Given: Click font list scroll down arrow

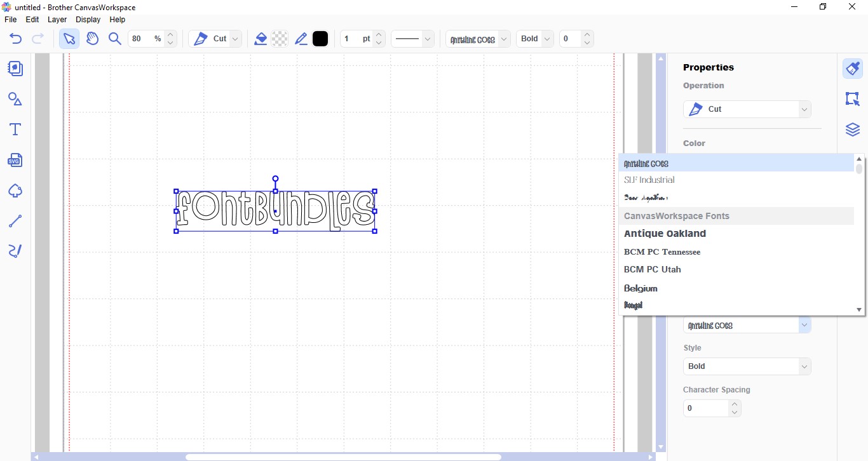Looking at the screenshot, I should pos(859,310).
